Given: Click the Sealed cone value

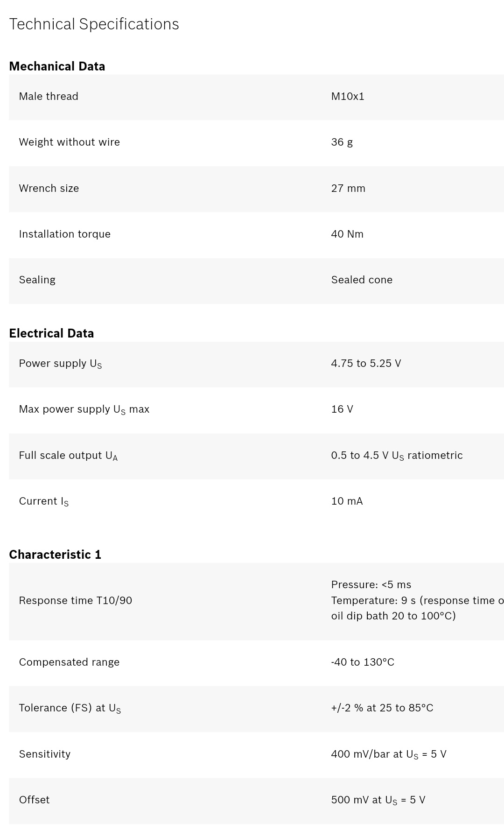Looking at the screenshot, I should (362, 280).
